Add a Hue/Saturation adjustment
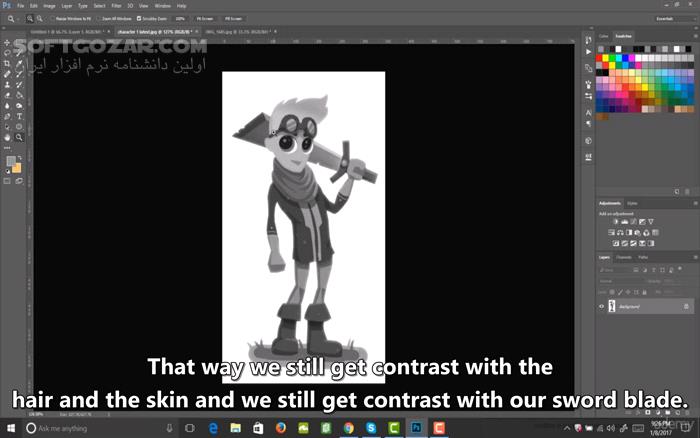The width and height of the screenshot is (700, 438). point(611,233)
